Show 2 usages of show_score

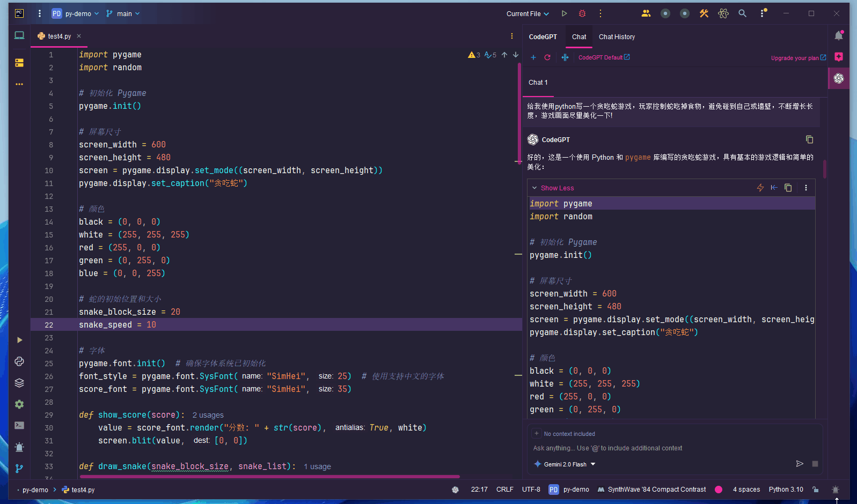(208, 415)
